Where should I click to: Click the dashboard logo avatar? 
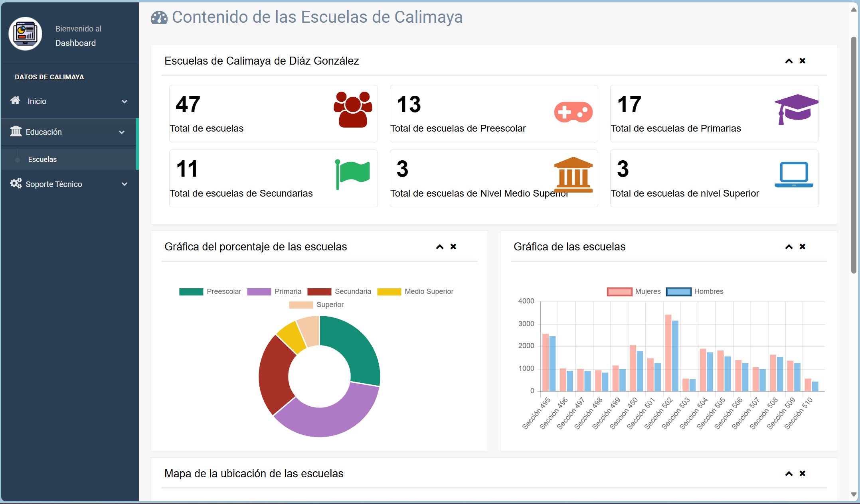tap(26, 34)
